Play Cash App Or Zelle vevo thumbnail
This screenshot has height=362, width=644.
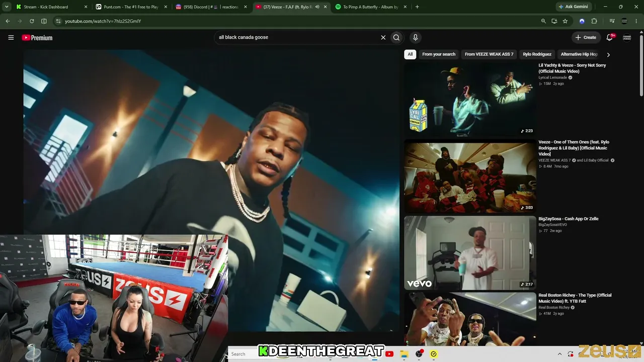click(x=470, y=253)
